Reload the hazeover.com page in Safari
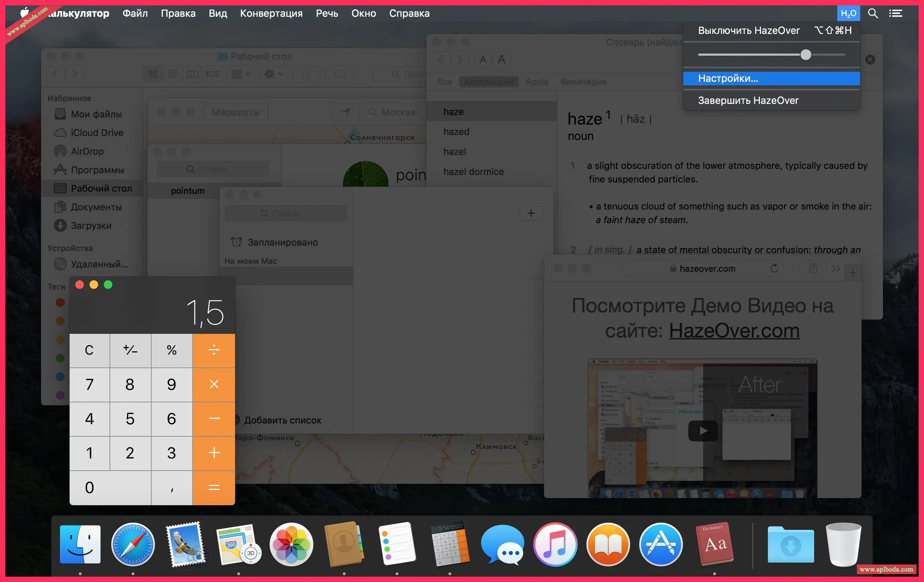This screenshot has height=582, width=924. point(775,268)
